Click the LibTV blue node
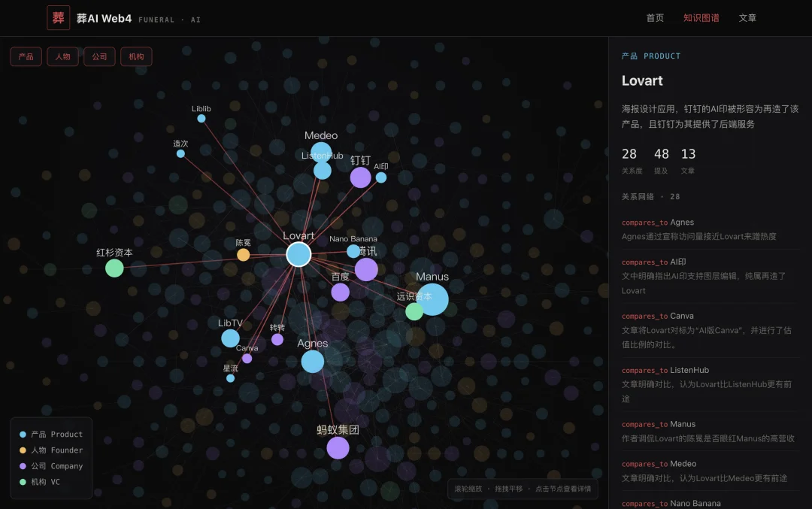Viewport: 812px width, 509px height. coord(231,338)
